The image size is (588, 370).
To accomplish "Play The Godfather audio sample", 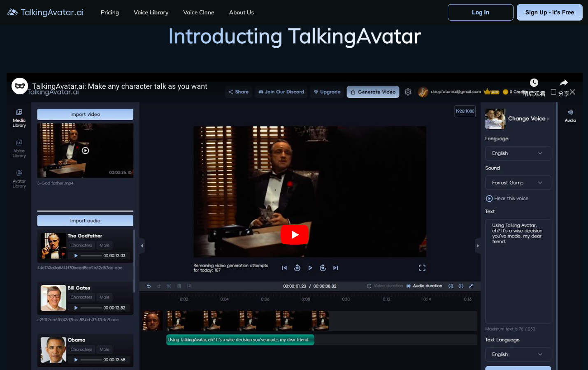I will (x=76, y=256).
